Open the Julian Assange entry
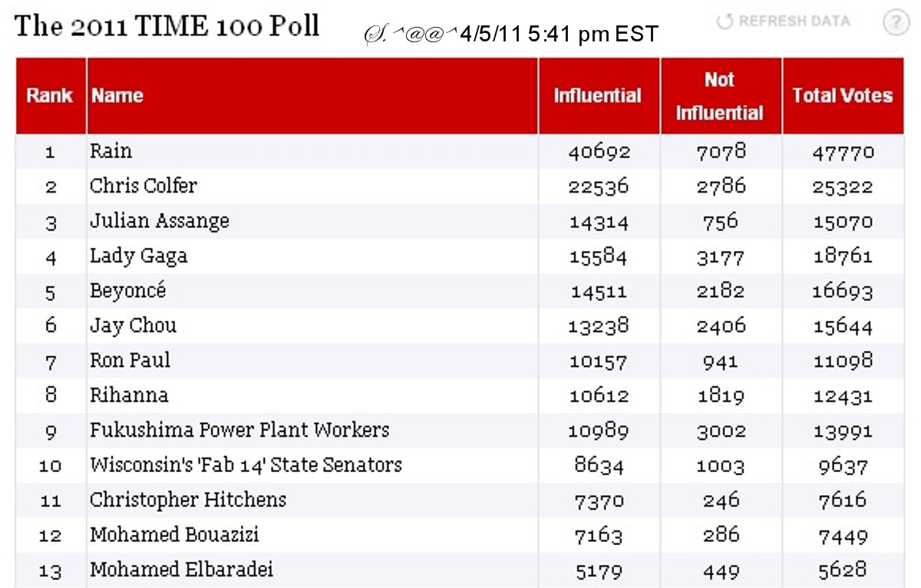The height and width of the screenshot is (588, 921). (160, 221)
